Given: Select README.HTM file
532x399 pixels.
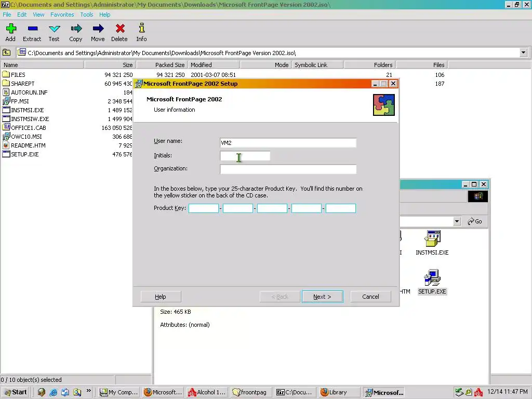Looking at the screenshot, I should click(24, 145).
